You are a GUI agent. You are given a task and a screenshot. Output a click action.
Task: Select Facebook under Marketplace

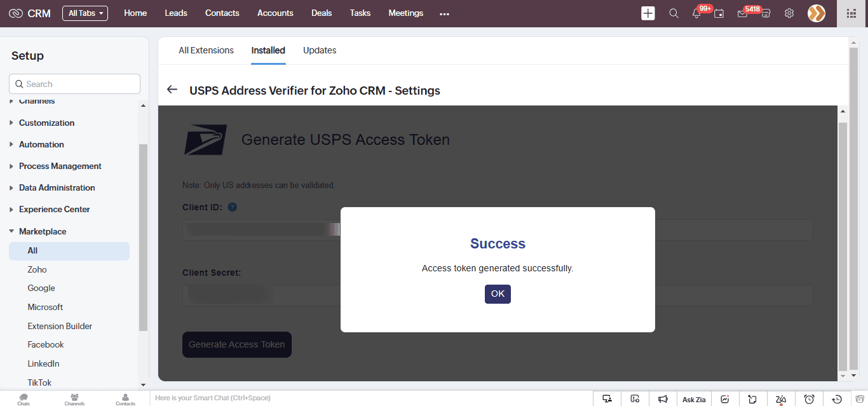(46, 344)
